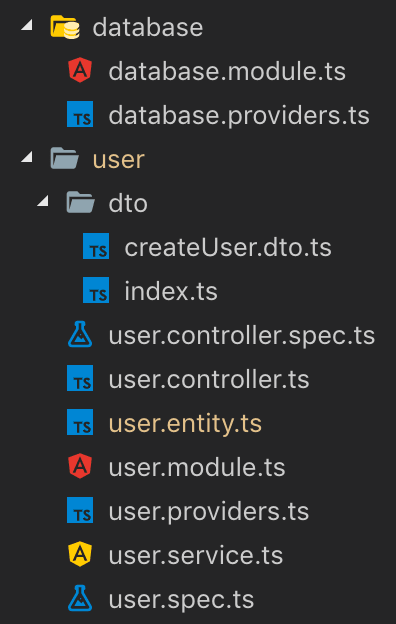Click the TS icon next to database.providers.ts
This screenshot has height=624, width=396.
[x=80, y=115]
